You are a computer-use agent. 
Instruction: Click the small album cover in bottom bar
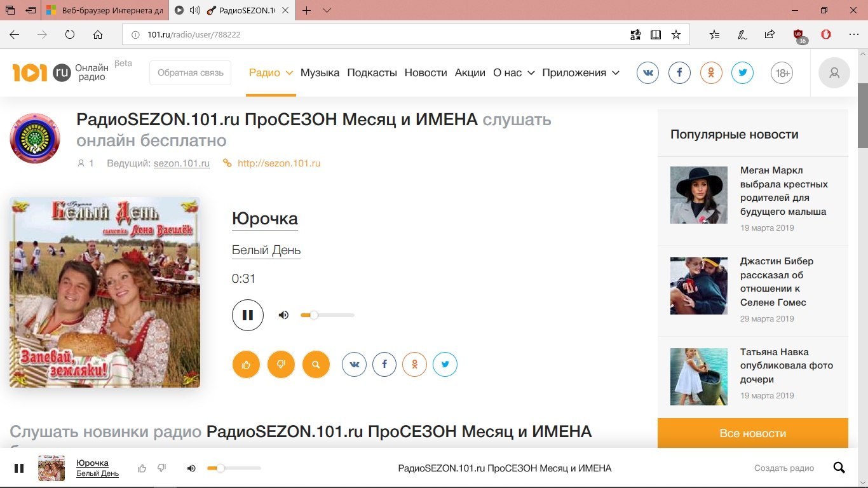pos(51,468)
